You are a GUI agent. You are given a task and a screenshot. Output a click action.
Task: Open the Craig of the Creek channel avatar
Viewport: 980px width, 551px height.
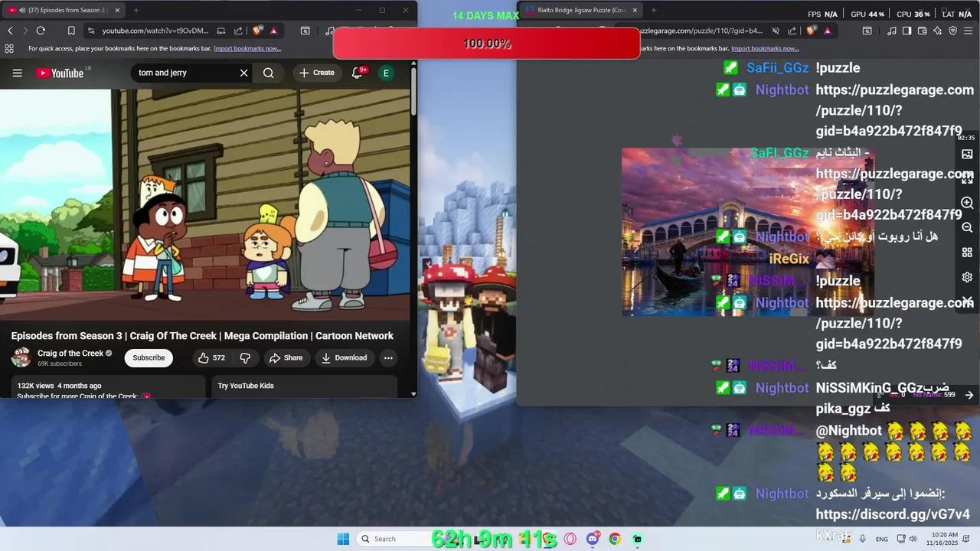[x=21, y=357]
